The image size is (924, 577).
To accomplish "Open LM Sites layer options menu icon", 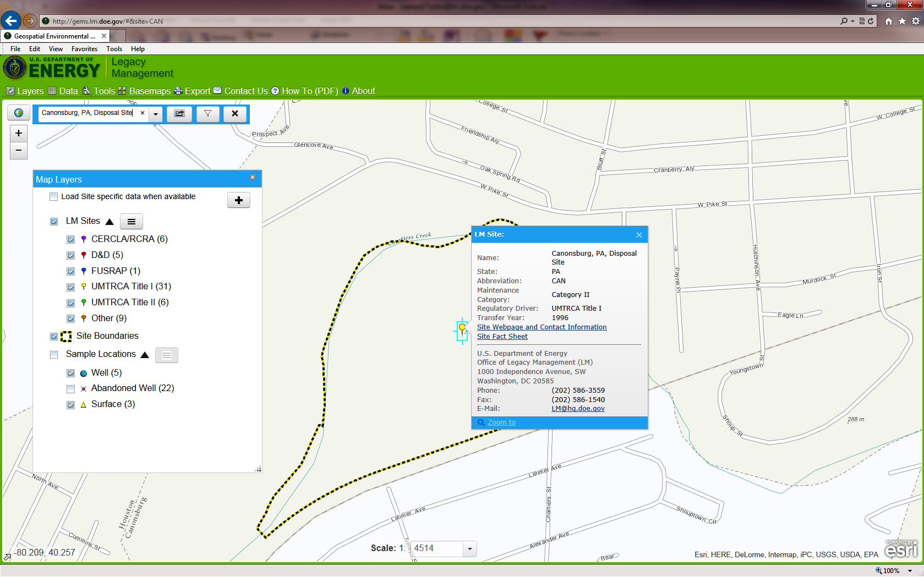I will (132, 222).
